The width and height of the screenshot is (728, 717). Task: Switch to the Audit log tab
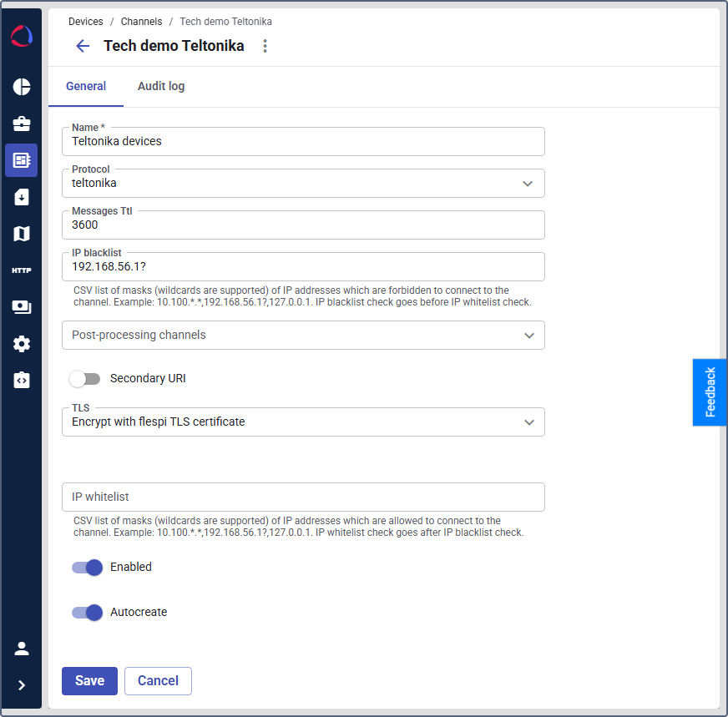coord(161,86)
